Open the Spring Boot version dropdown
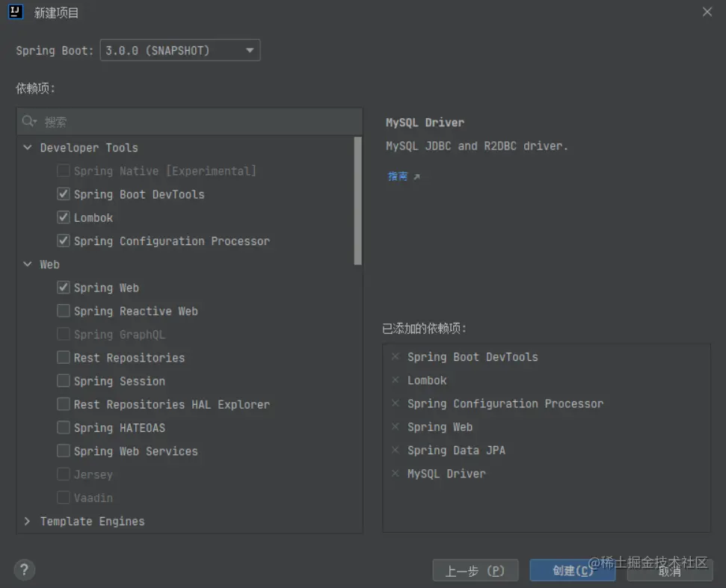This screenshot has height=588, width=726. click(180, 50)
